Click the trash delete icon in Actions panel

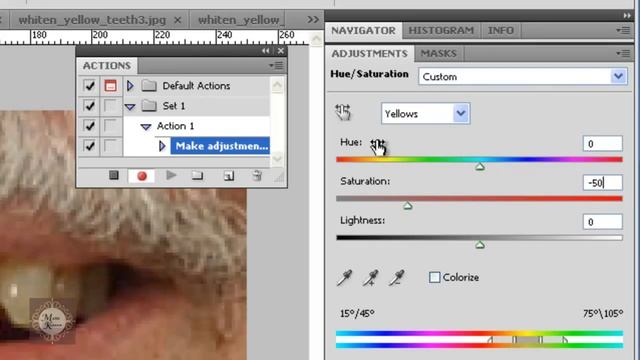(x=257, y=176)
